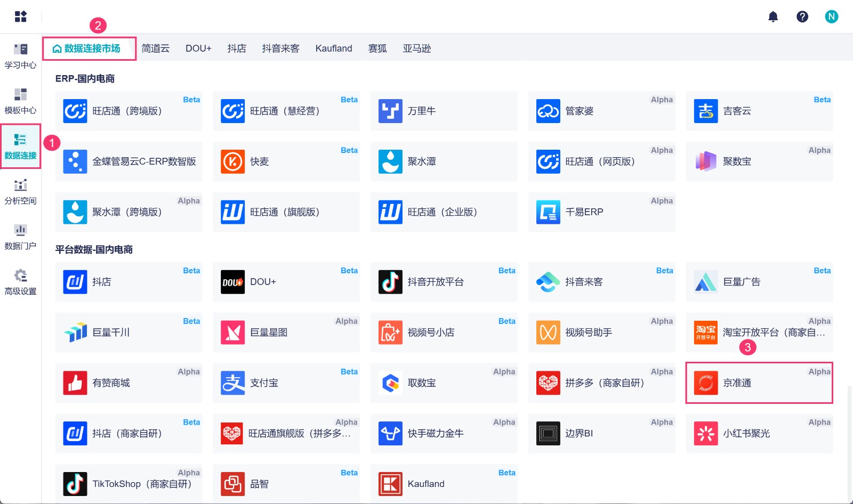This screenshot has height=504, width=853.
Task: Open the TikTokShop（商家自研） connector card
Action: click(128, 484)
